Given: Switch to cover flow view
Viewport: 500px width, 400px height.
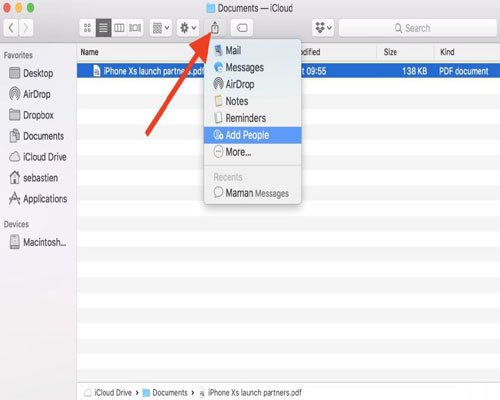Looking at the screenshot, I should click(x=135, y=28).
